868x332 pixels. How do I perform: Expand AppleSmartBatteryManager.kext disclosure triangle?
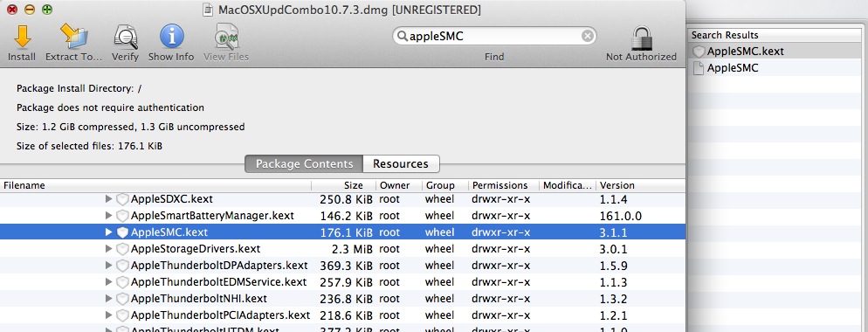[x=108, y=216]
